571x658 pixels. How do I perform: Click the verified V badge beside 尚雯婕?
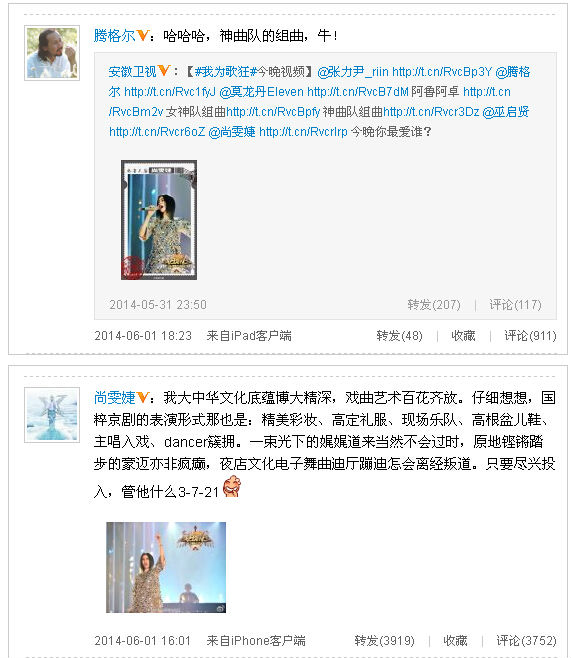143,397
